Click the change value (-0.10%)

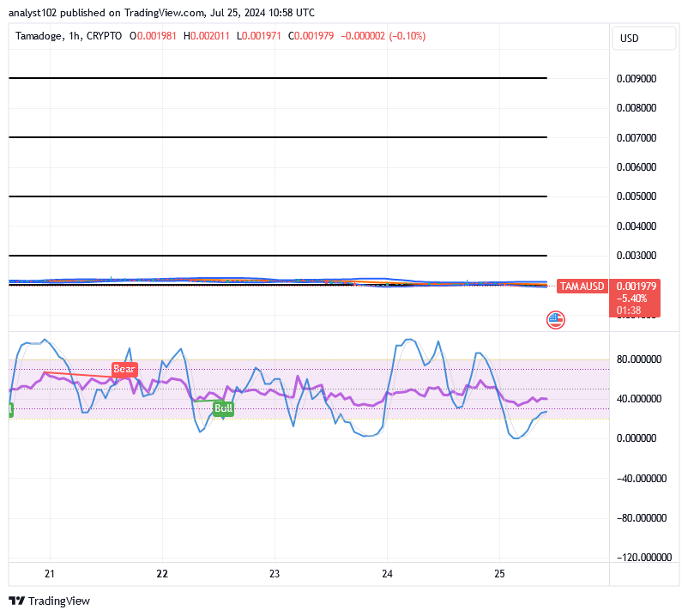[x=407, y=36]
